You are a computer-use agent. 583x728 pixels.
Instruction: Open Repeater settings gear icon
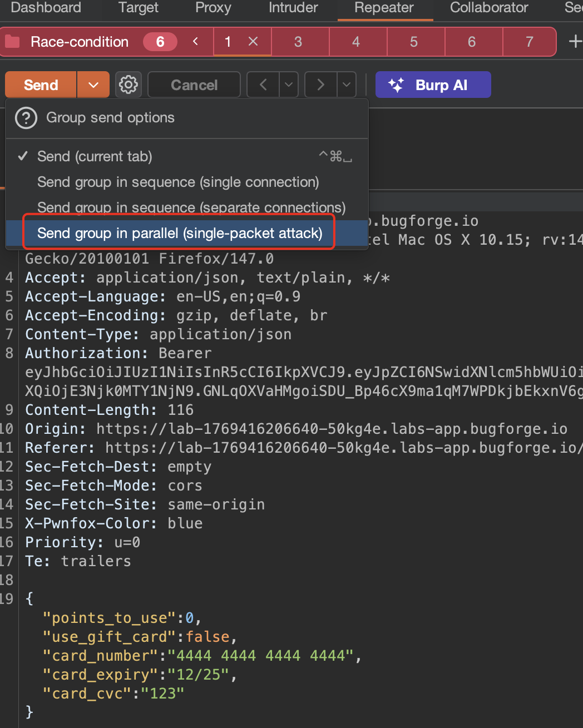129,85
